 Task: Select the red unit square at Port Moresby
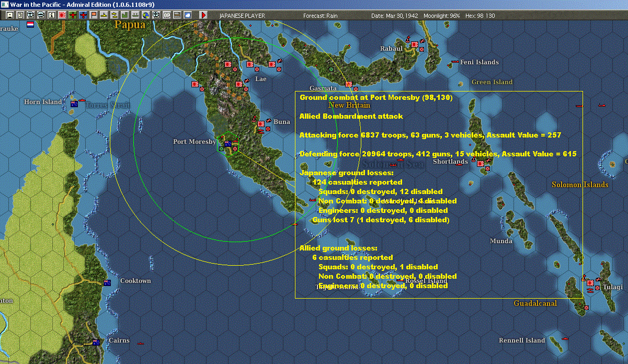[x=235, y=149]
